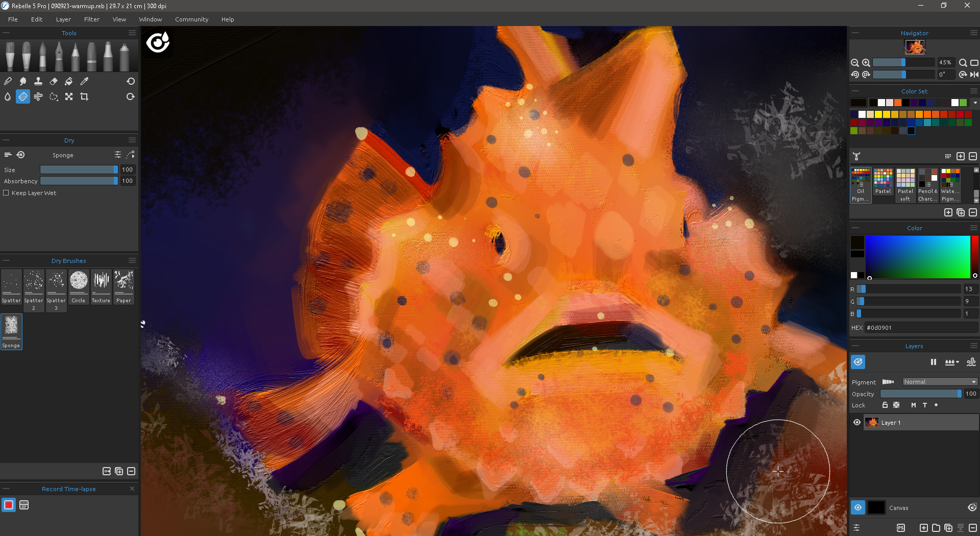The width and height of the screenshot is (980, 536).
Task: Hide Layer 1 using its eye icon
Action: click(857, 423)
